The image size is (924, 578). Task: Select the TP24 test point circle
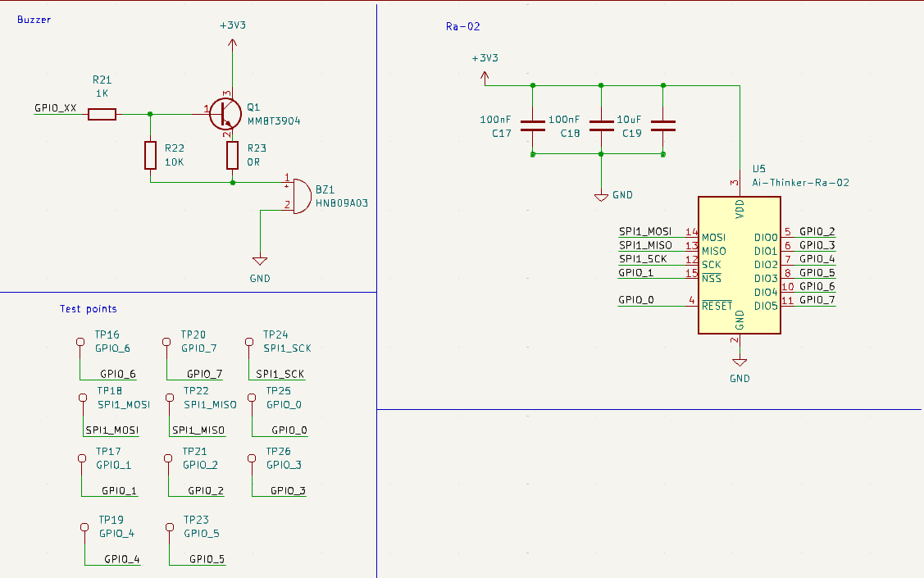click(249, 342)
